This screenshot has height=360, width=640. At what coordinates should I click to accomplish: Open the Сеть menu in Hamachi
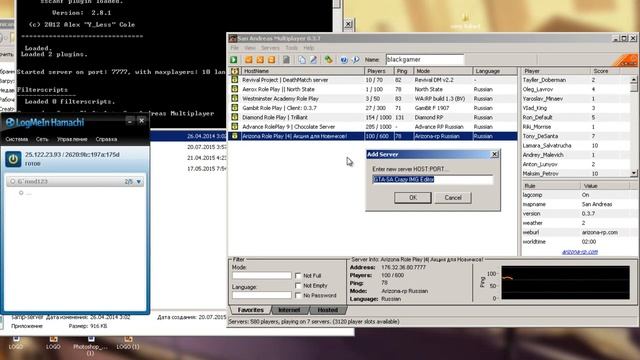42,139
